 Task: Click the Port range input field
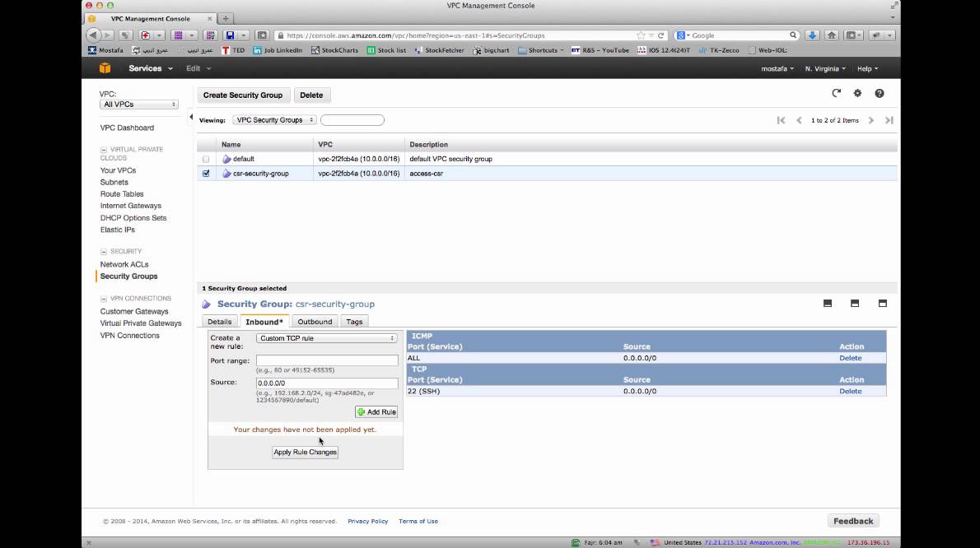tap(327, 360)
